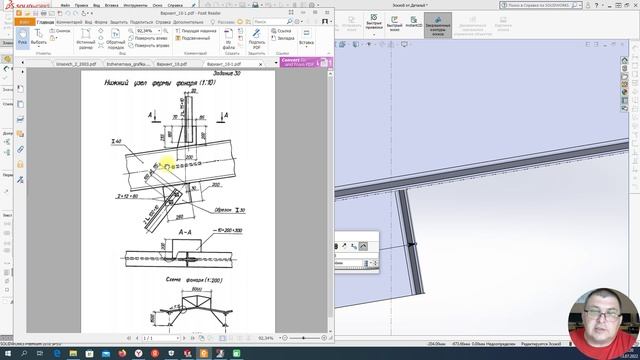Rotate view left (Повернуть влево)
Image resolution: width=640 pixels, height=360 pixels.
point(147,38)
